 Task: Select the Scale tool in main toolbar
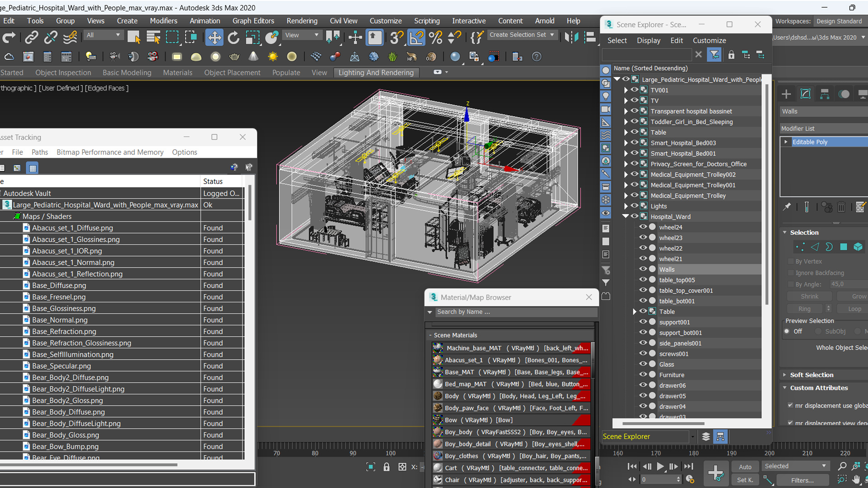tap(252, 37)
